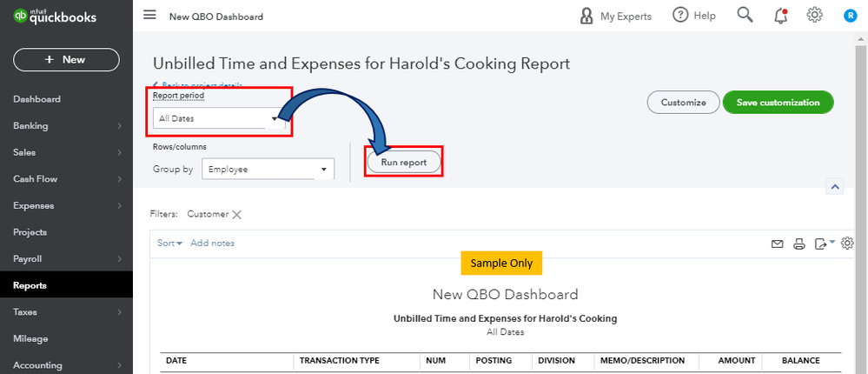Click the Export report icon
Viewport: 868px width, 374px height.
coord(821,244)
